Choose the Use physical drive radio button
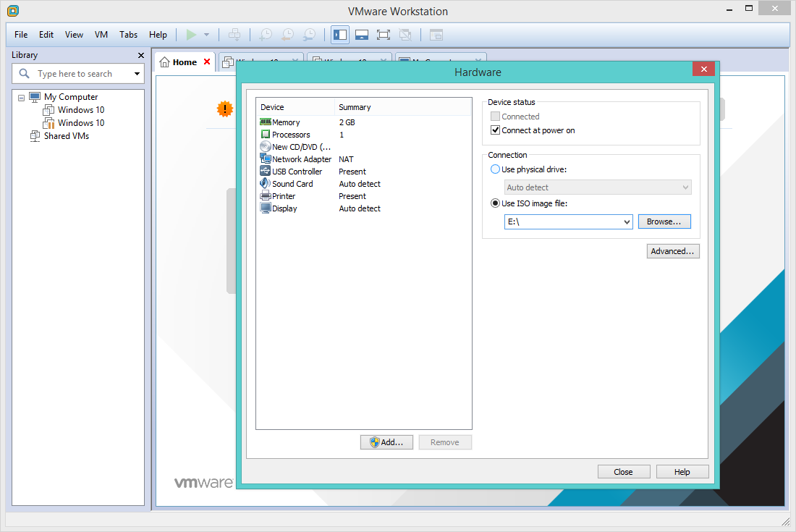This screenshot has width=796, height=532. [495, 169]
